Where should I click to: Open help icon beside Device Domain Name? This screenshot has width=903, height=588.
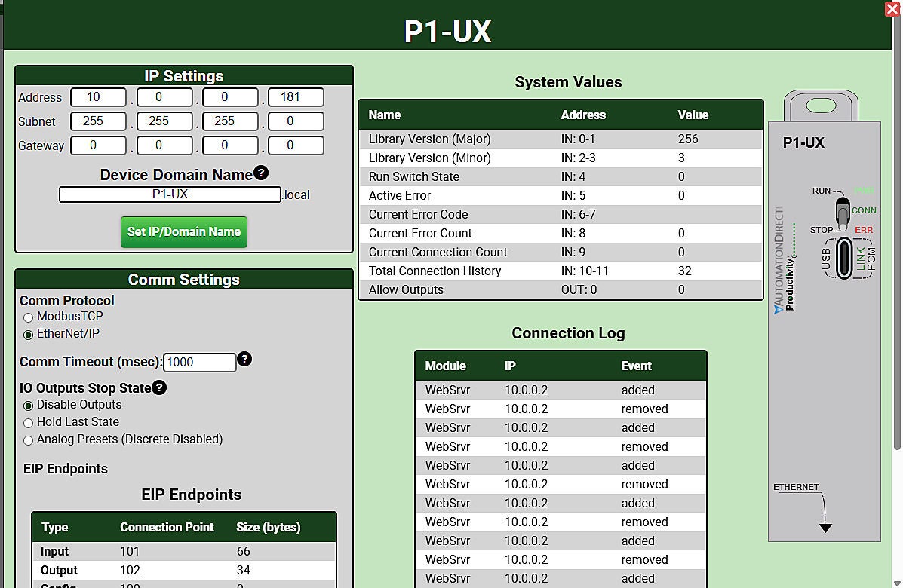click(x=261, y=173)
